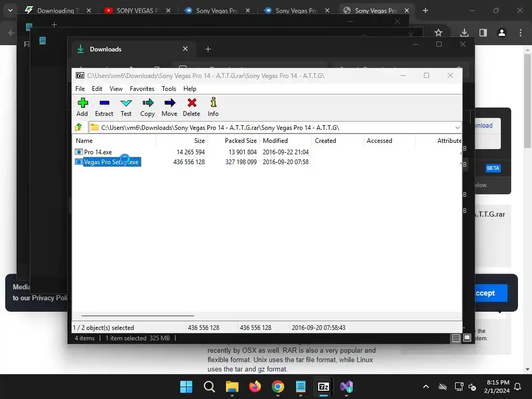Screen dimensions: 532x399
Task: Go up one folder level in 7-Zip
Action: point(79,127)
